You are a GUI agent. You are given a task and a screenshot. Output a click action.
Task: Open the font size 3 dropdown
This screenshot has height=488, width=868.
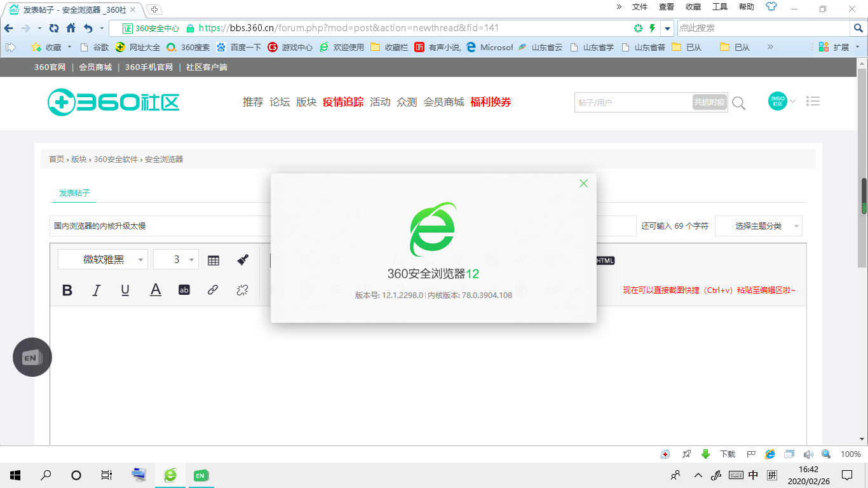point(176,259)
